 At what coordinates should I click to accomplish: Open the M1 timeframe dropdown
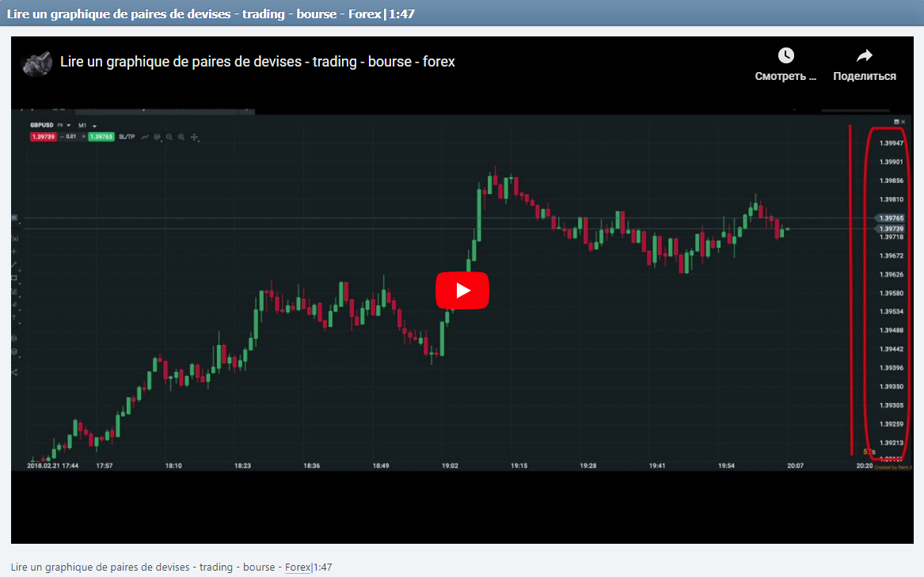pos(86,125)
